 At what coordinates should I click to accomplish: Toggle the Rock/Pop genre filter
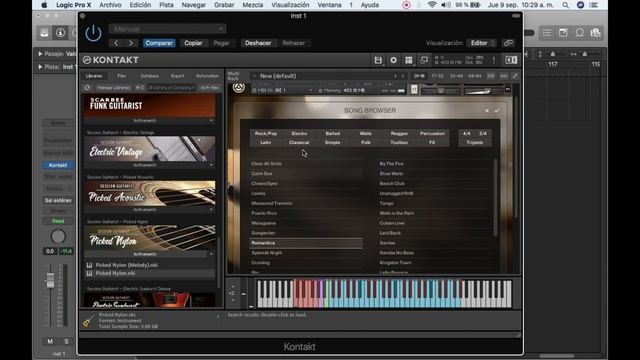point(266,133)
